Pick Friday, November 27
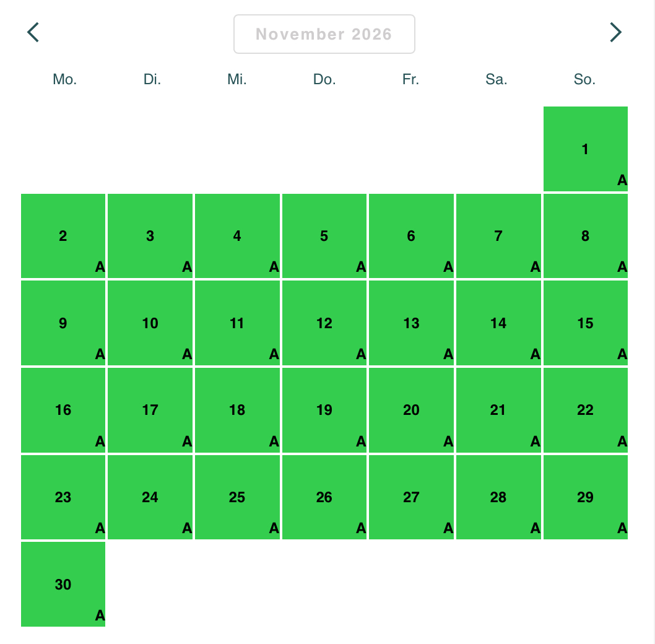Screen dimensions: 655x644 point(411,497)
